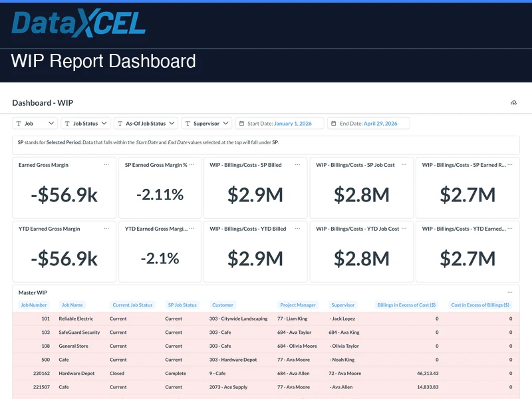Viewport: 532px width, 399px height.
Task: Click supervisor 72 - Ava Moore
Action: coord(344,373)
